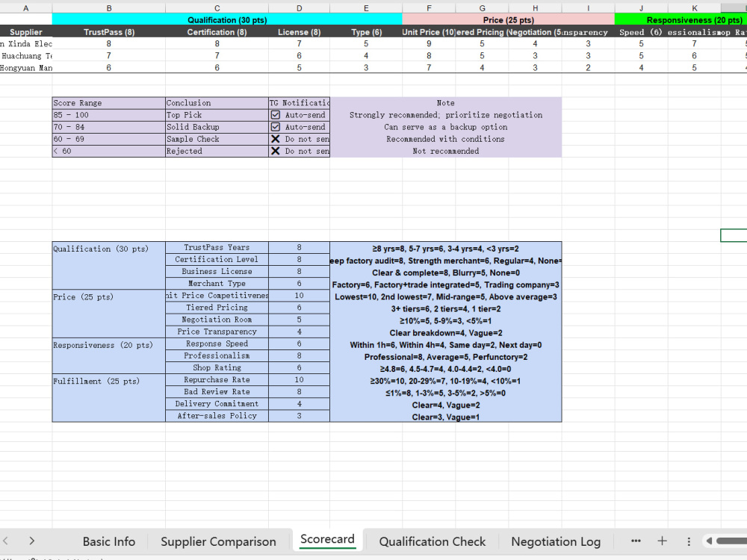The image size is (747, 560).
Task: Select column A header
Action: point(26,8)
